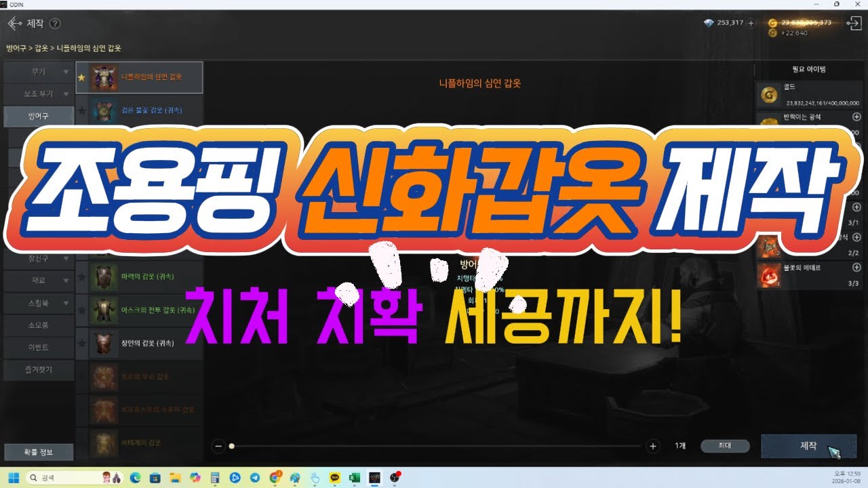868x488 pixels.
Task: Click the 어스크의 전투 갑옷 armor icon
Action: 103,310
